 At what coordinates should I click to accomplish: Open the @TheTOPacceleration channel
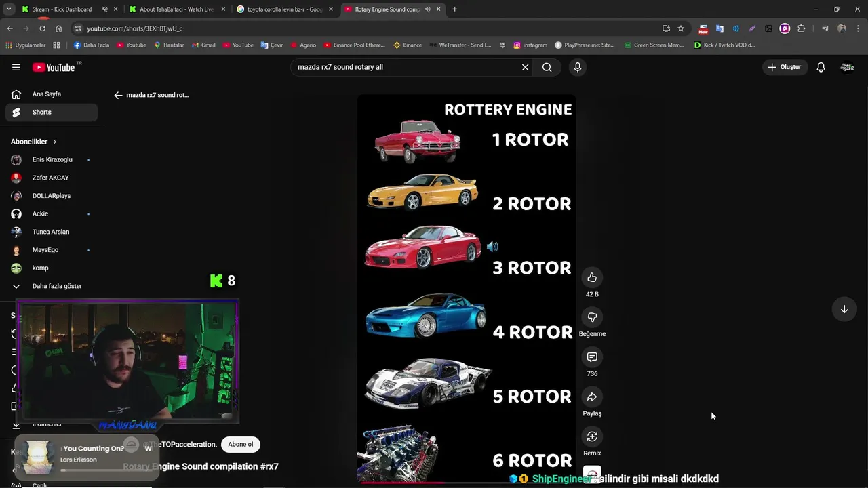coord(179,445)
